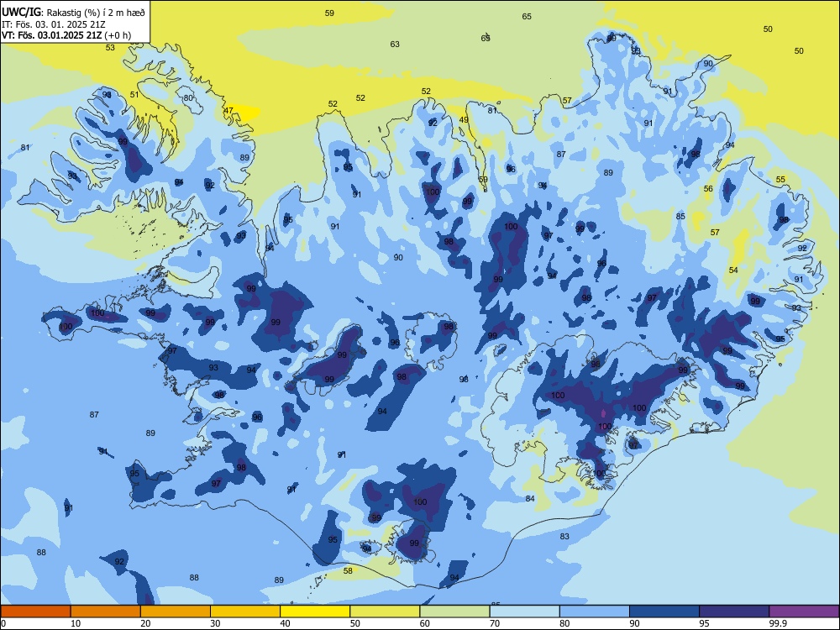840x630 pixels.
Task: Pick the pale green 60–70 legend swatch
Action: pos(454,612)
